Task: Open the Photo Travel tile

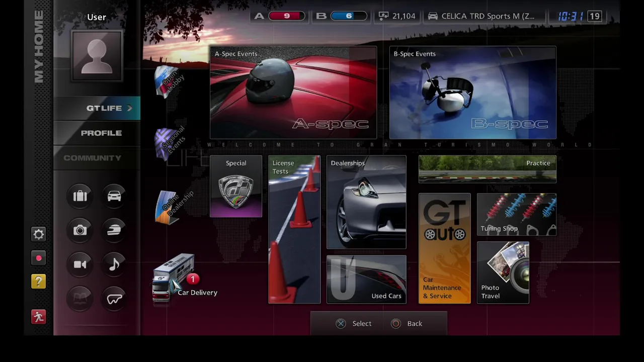Action: point(503,273)
